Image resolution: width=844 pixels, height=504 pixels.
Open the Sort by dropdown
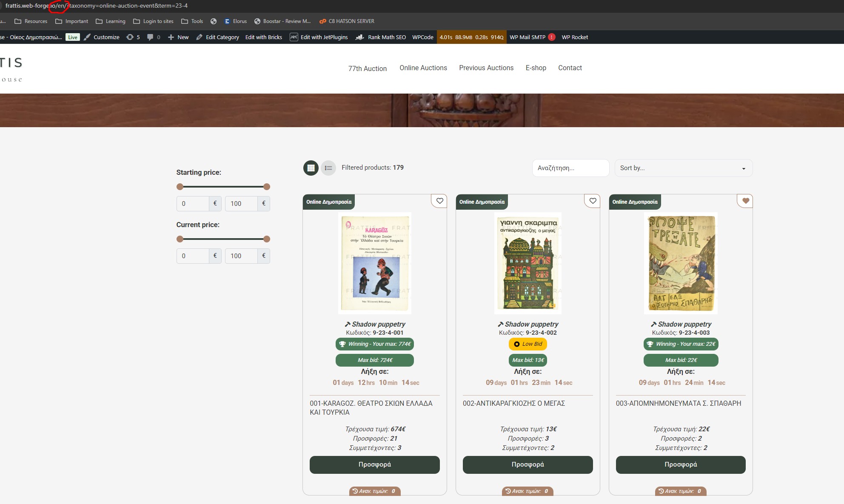click(683, 168)
